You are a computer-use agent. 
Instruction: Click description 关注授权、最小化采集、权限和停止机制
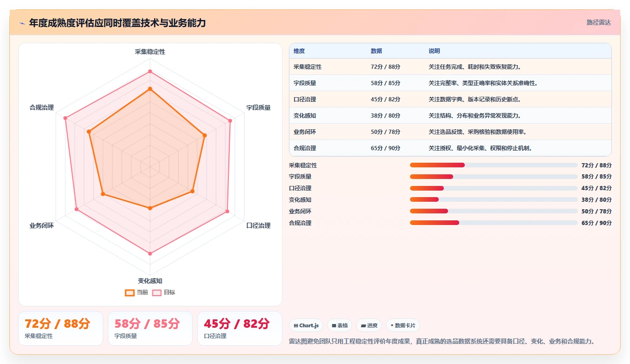480,148
